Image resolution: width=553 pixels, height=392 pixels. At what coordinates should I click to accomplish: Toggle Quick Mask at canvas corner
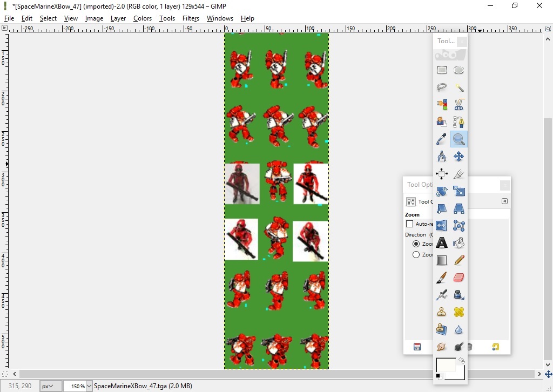click(x=4, y=374)
